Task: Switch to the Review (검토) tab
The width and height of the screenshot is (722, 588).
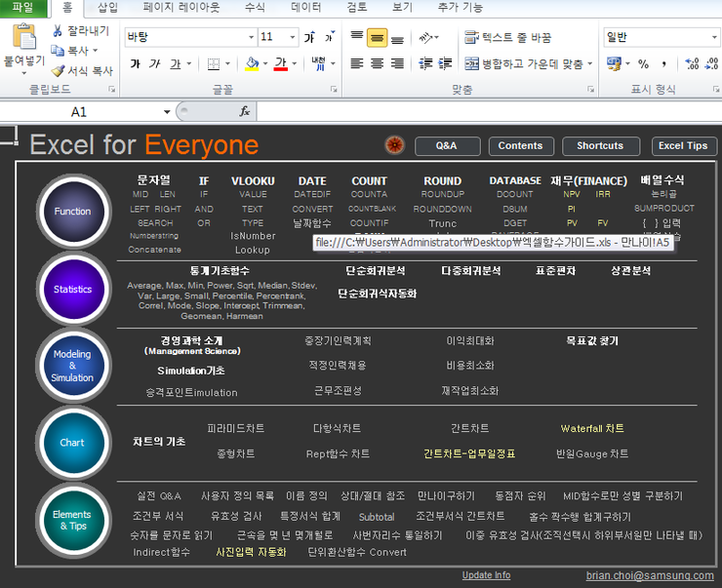Action: tap(357, 8)
